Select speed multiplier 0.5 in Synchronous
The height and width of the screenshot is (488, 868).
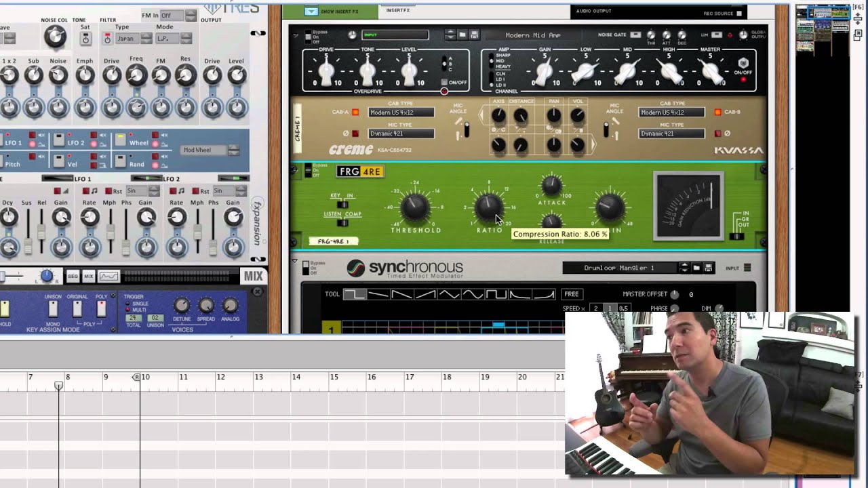coord(623,308)
